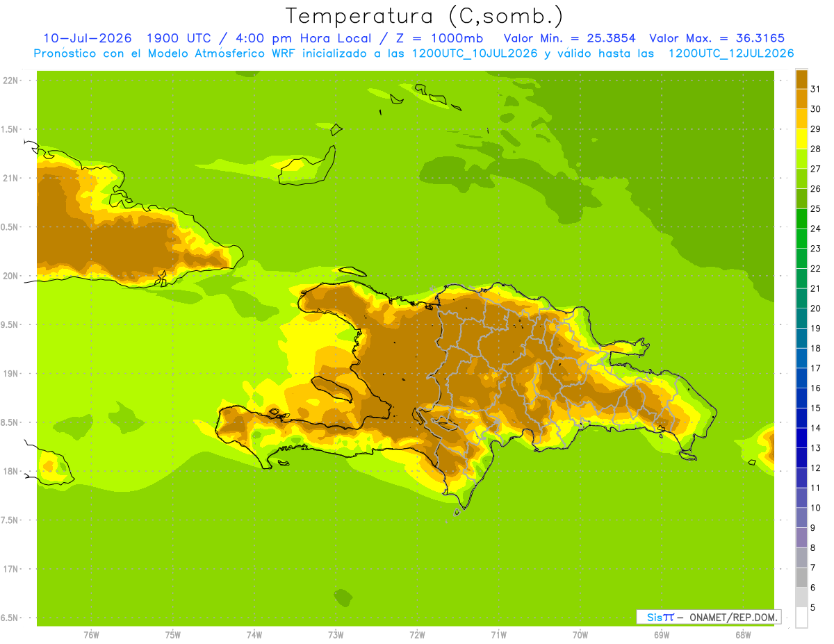Click legend swatch between 25 and 26
Viewport: 834px width, 644px height.
coord(801,198)
